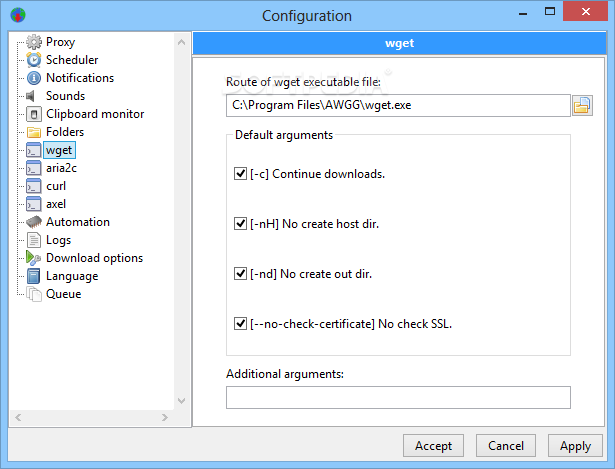Select the Scheduler alarm clock icon

[x=34, y=60]
